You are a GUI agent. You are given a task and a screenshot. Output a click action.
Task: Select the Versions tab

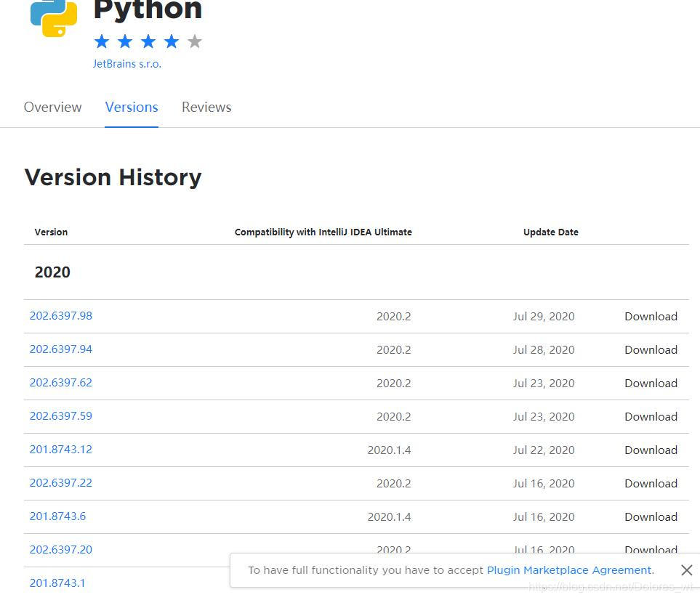pyautogui.click(x=132, y=107)
